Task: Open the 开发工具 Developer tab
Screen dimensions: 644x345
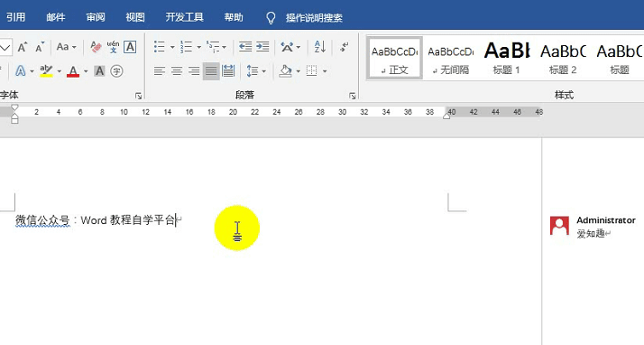Action: click(184, 17)
